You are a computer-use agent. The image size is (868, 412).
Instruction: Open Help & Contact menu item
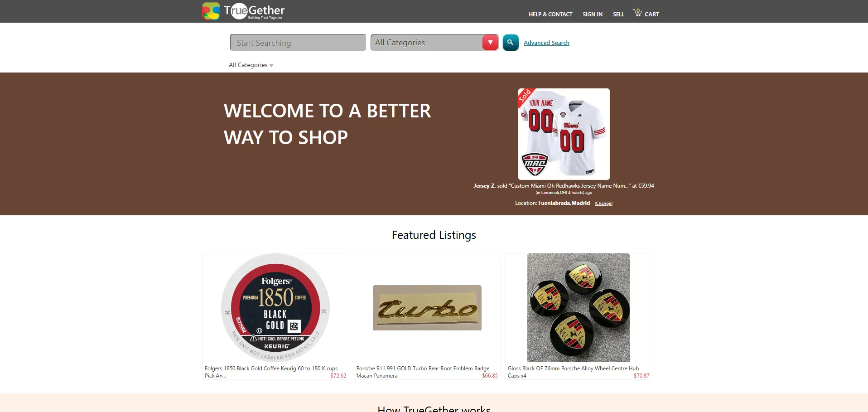coord(550,15)
